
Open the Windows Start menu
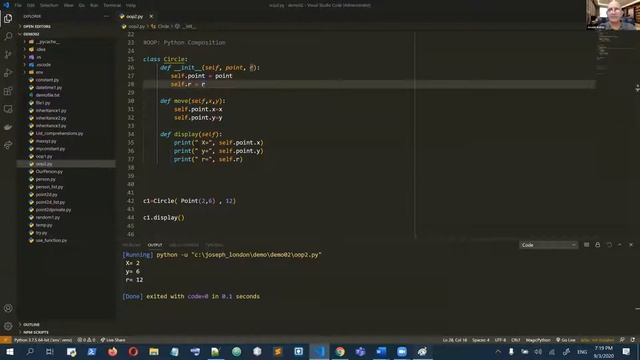pos(10,351)
